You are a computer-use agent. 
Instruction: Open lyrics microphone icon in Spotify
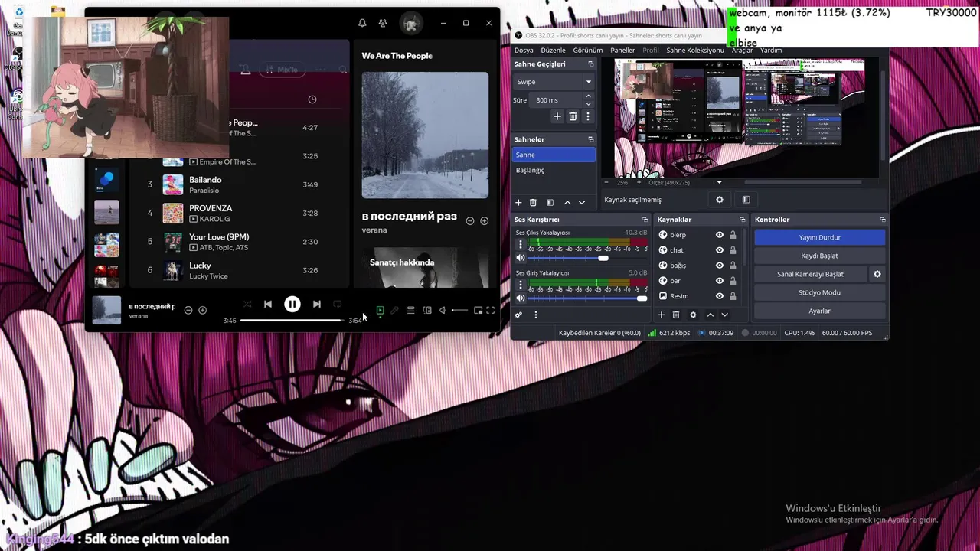click(394, 310)
